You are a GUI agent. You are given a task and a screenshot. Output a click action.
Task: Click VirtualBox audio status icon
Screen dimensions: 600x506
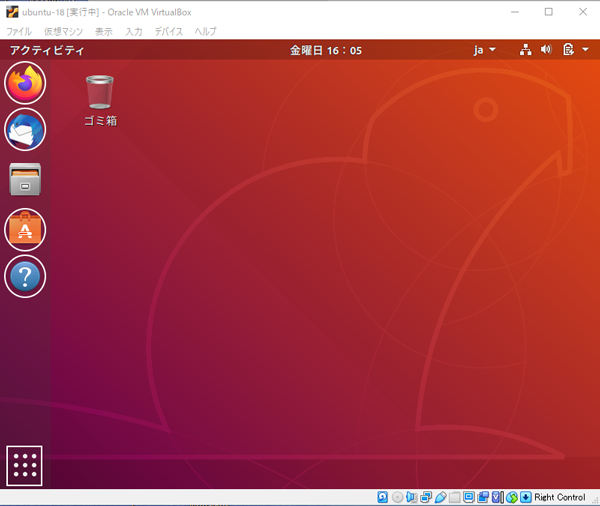412,497
